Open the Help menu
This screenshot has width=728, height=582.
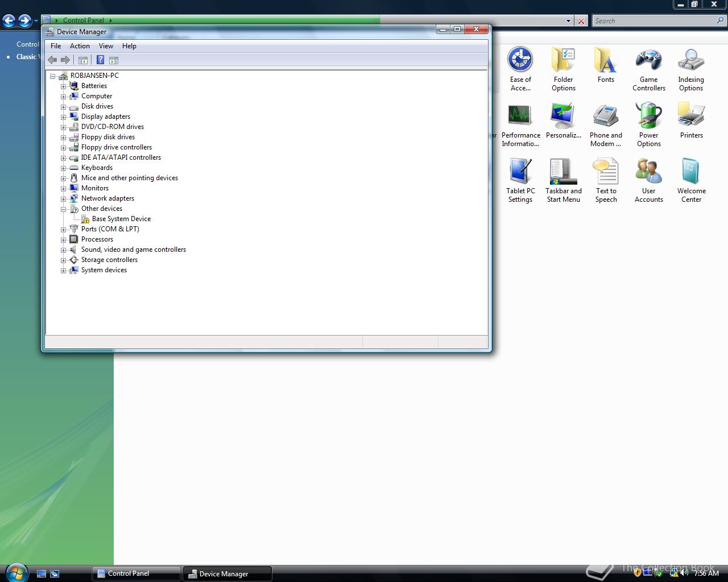click(x=129, y=46)
